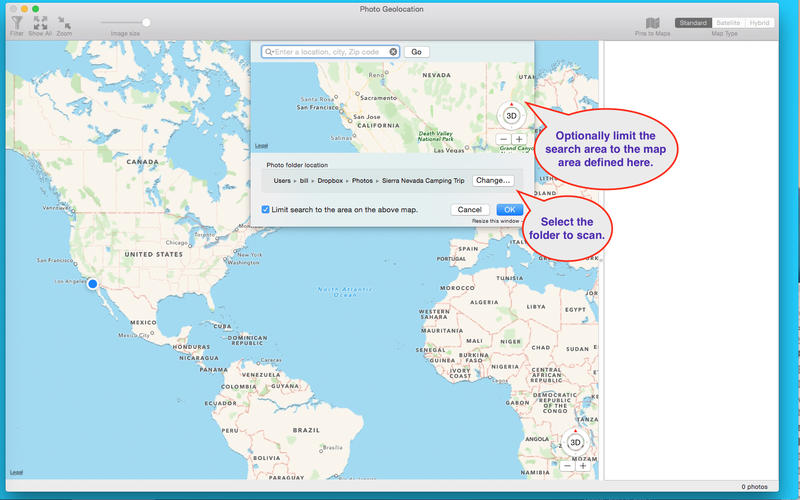The width and height of the screenshot is (800, 500).
Task: Switch map type to Standard
Action: 693,23
